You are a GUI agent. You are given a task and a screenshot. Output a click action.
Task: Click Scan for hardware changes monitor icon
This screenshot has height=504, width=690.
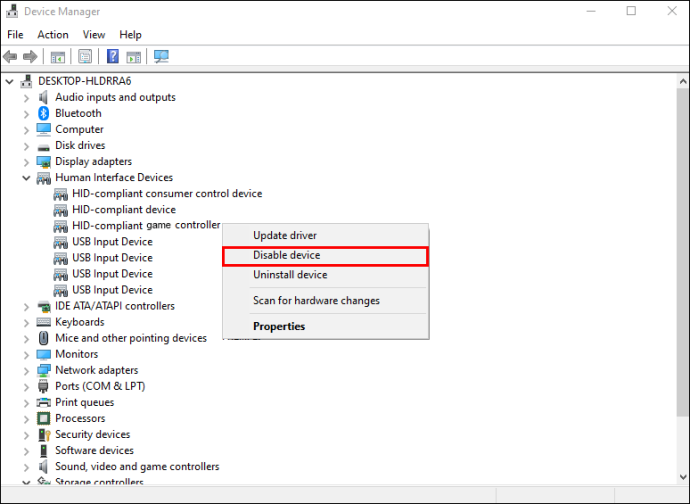[x=161, y=56]
